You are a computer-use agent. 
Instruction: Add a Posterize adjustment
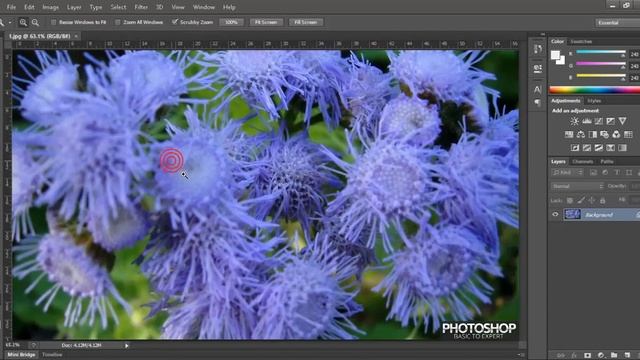click(x=587, y=148)
